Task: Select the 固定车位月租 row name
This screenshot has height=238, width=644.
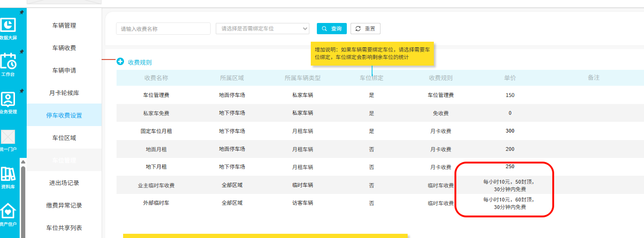Action: (156, 131)
